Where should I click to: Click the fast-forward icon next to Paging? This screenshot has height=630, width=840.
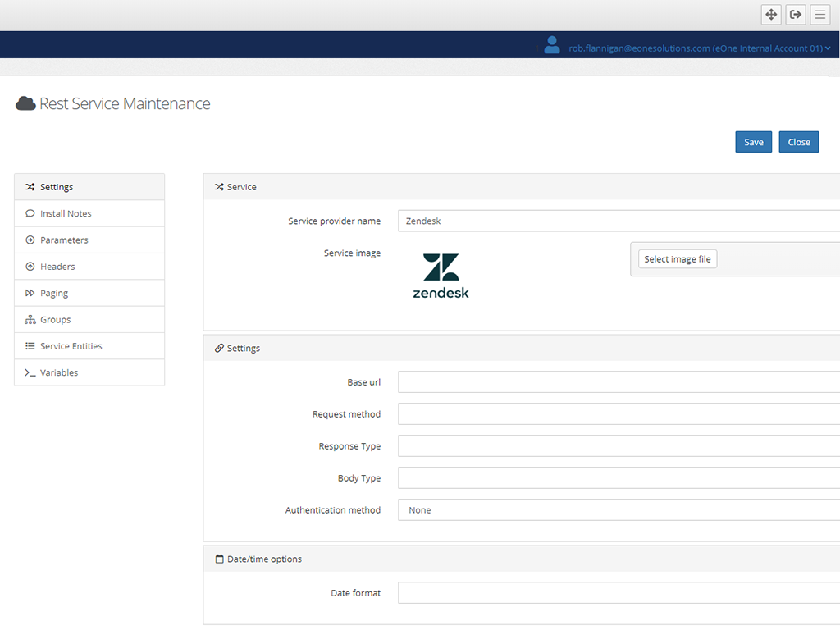pos(29,293)
